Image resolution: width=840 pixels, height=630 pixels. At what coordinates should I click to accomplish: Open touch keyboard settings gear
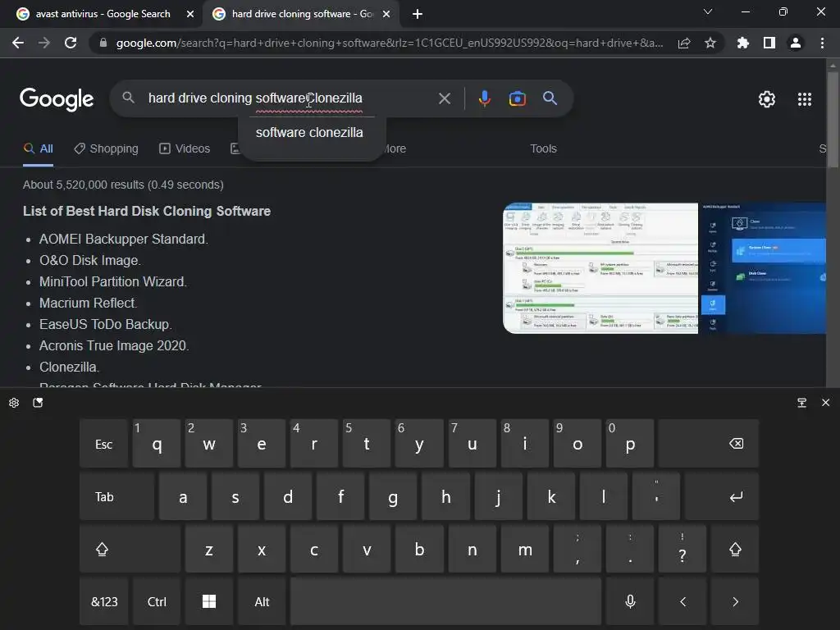click(x=14, y=403)
